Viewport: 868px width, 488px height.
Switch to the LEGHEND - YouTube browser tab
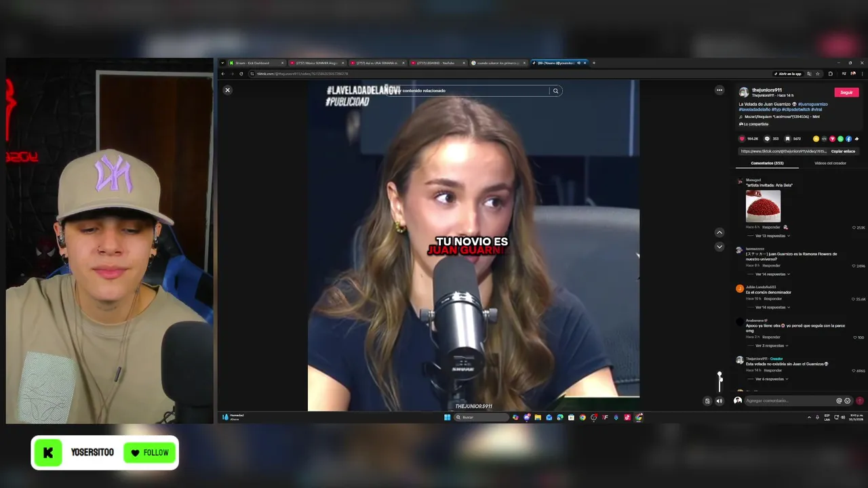pyautogui.click(x=437, y=63)
